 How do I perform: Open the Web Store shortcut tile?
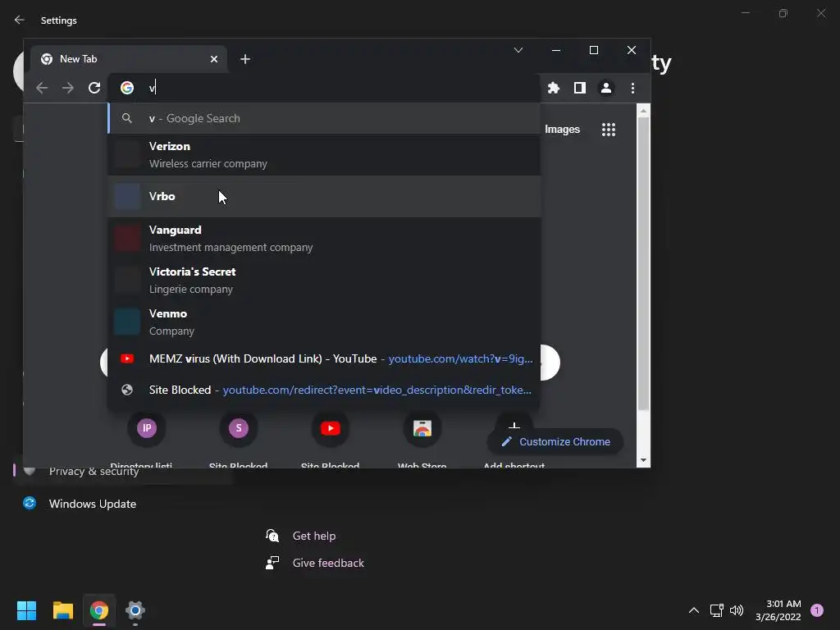(422, 428)
